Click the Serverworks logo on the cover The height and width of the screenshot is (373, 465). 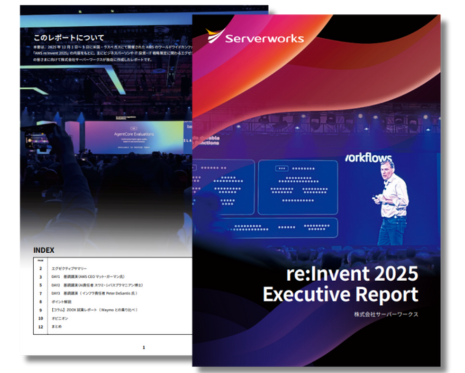click(x=255, y=36)
